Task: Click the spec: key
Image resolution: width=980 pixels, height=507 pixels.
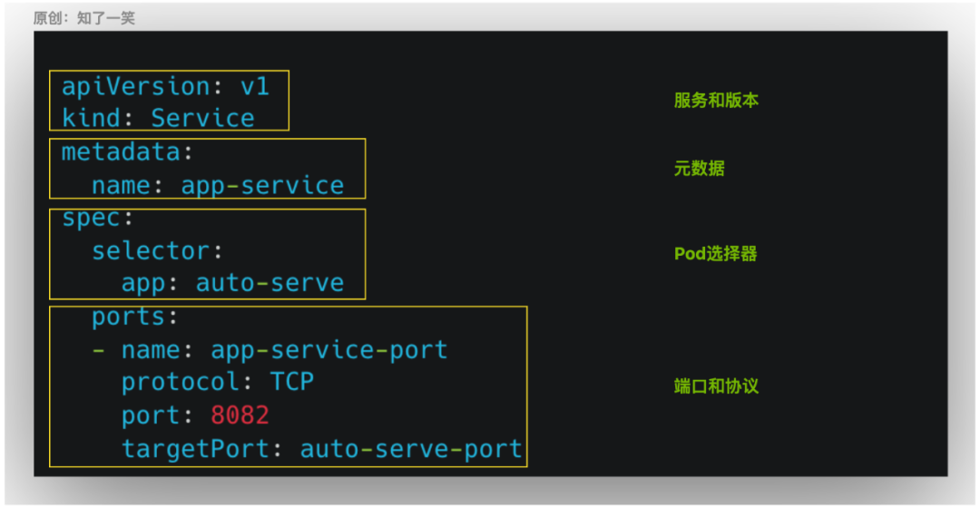Action: point(97,219)
